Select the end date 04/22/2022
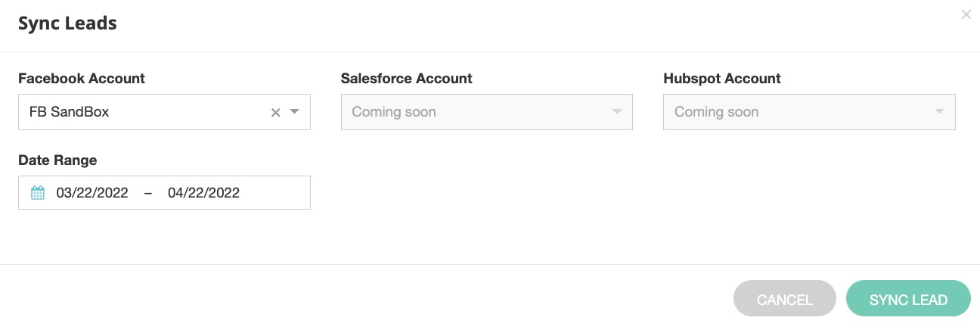Image resolution: width=980 pixels, height=330 pixels. click(x=203, y=193)
